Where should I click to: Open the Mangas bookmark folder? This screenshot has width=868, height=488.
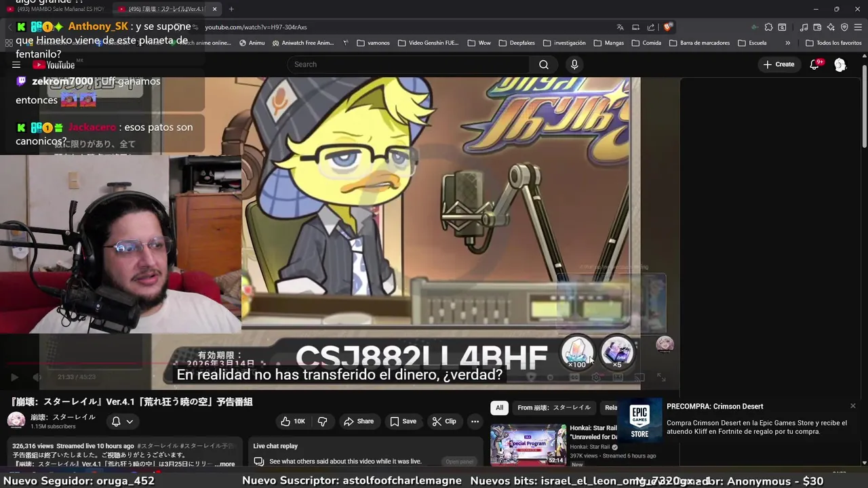coord(608,43)
